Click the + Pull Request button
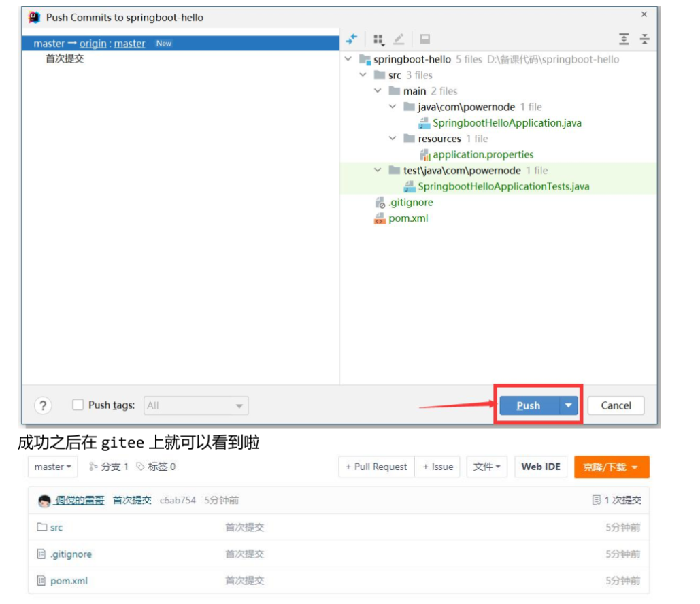 (x=376, y=467)
